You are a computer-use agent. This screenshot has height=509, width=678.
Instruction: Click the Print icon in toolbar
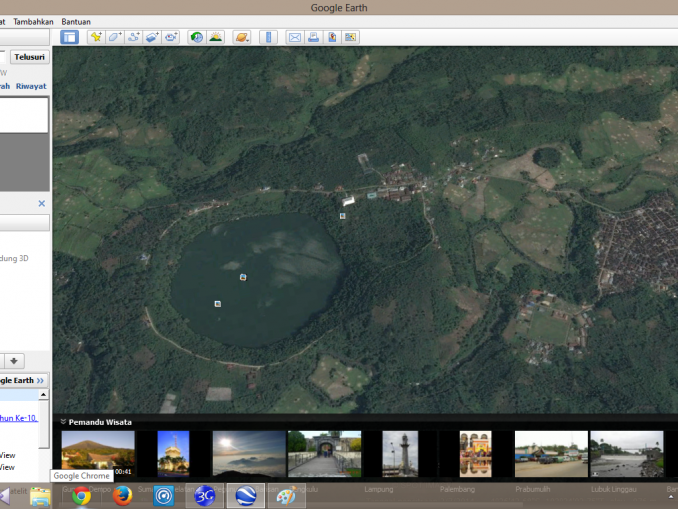pyautogui.click(x=313, y=37)
